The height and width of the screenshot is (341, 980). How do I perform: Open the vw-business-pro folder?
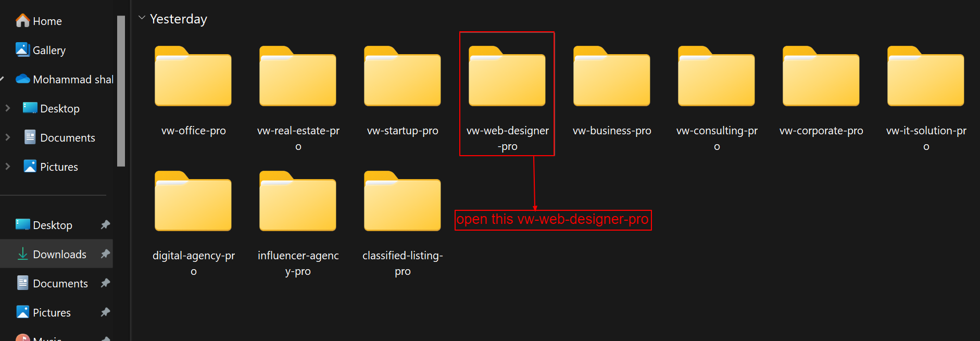point(612,78)
